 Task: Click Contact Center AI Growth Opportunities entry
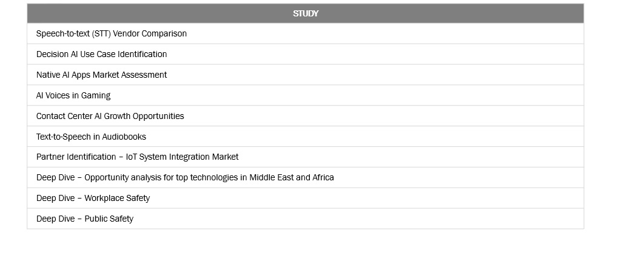coord(110,116)
